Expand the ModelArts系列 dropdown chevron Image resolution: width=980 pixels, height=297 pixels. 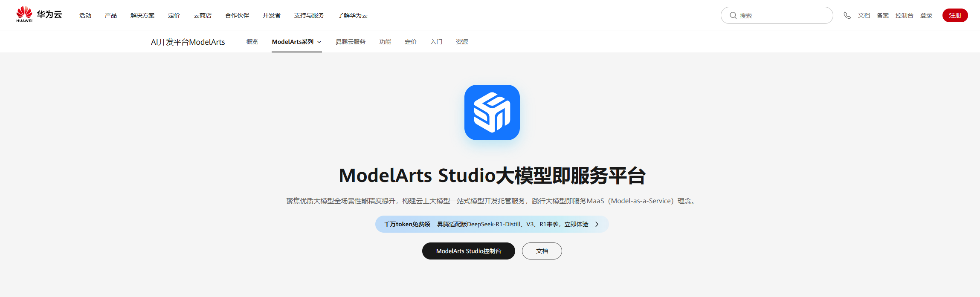click(x=319, y=42)
